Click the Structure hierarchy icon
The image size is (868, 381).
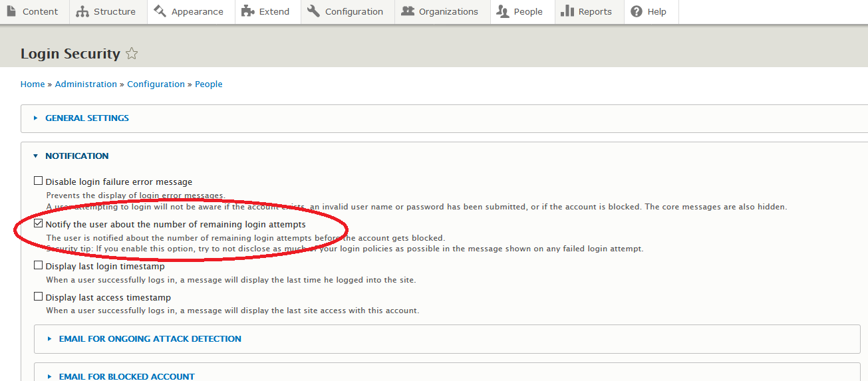82,11
